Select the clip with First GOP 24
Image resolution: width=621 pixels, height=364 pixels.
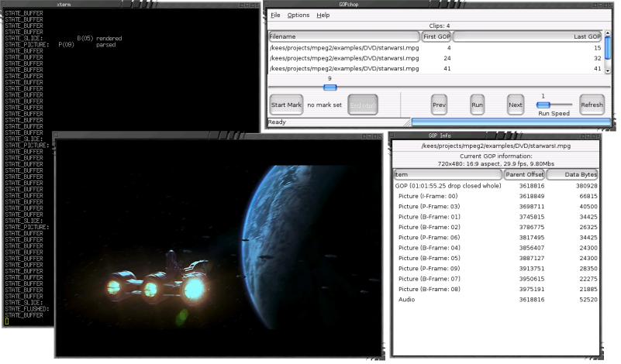[x=436, y=58]
